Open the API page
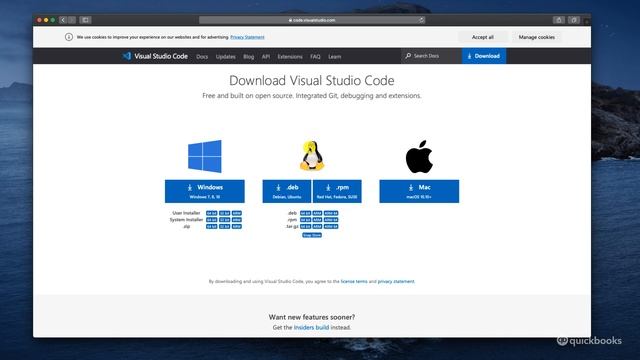The height and width of the screenshot is (360, 640). point(266,57)
